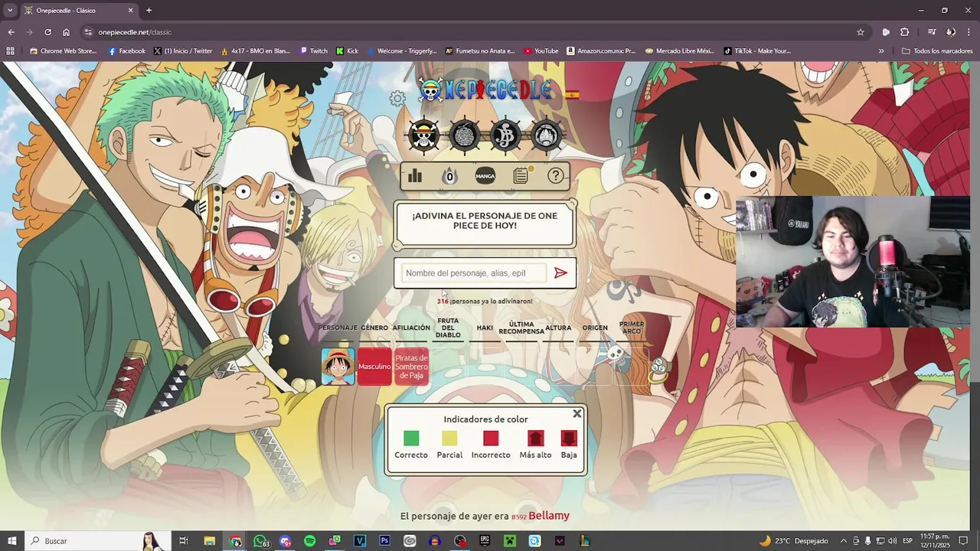
Task: Click the Masculino guess tile
Action: 374,367
